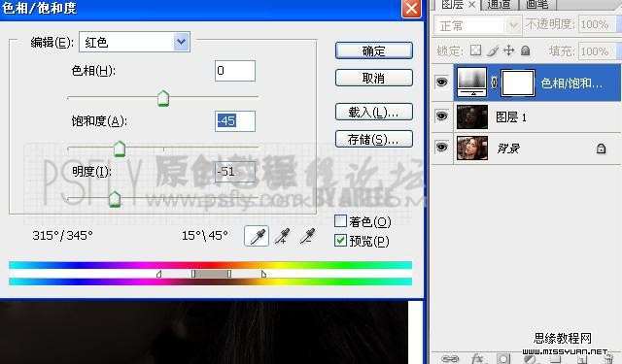Select the add-to-sample eyedropper
Viewport: 622px width, 364px height.
point(282,236)
